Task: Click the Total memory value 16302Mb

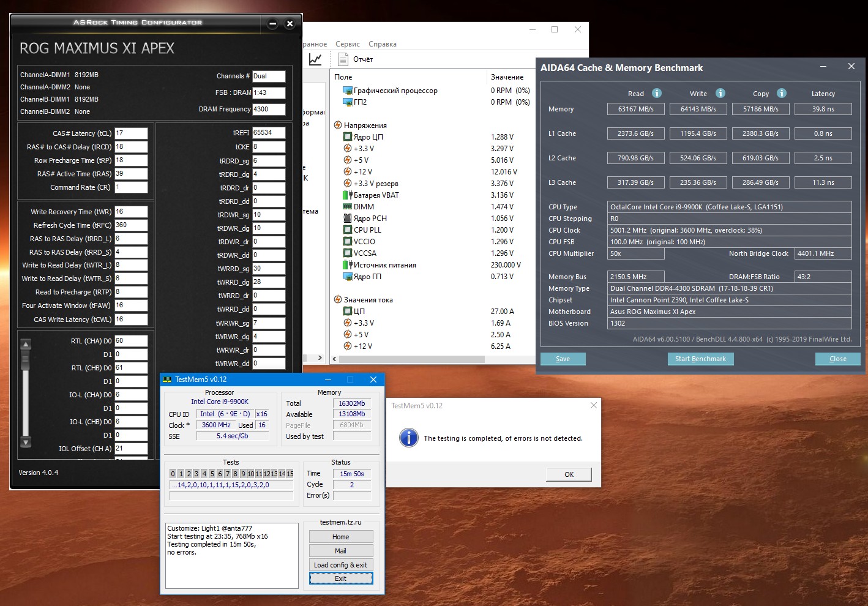Action: 352,403
